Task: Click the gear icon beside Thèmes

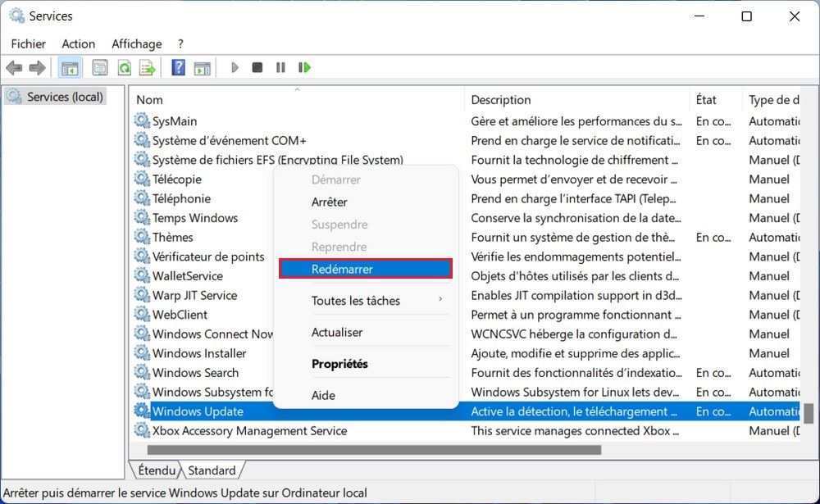Action: pyautogui.click(x=142, y=236)
